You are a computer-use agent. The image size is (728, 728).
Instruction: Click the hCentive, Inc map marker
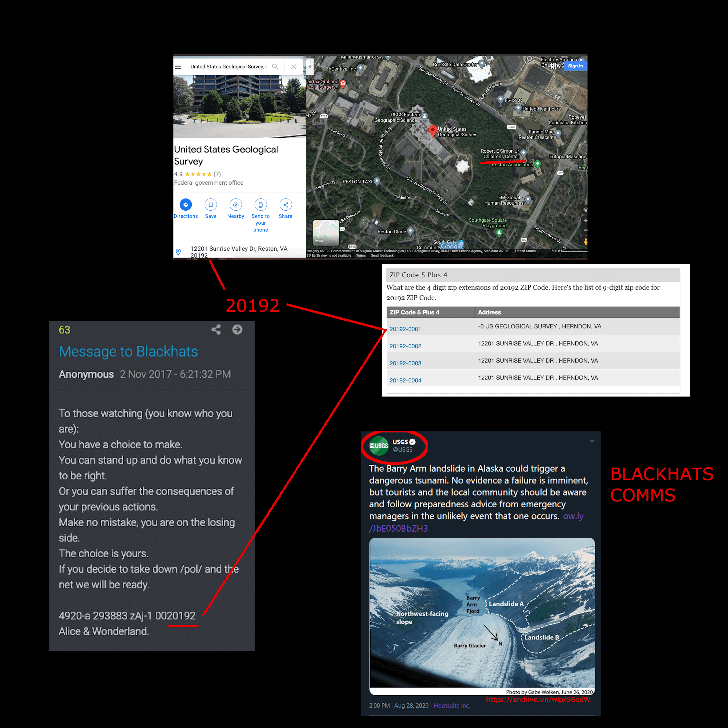pos(361,68)
